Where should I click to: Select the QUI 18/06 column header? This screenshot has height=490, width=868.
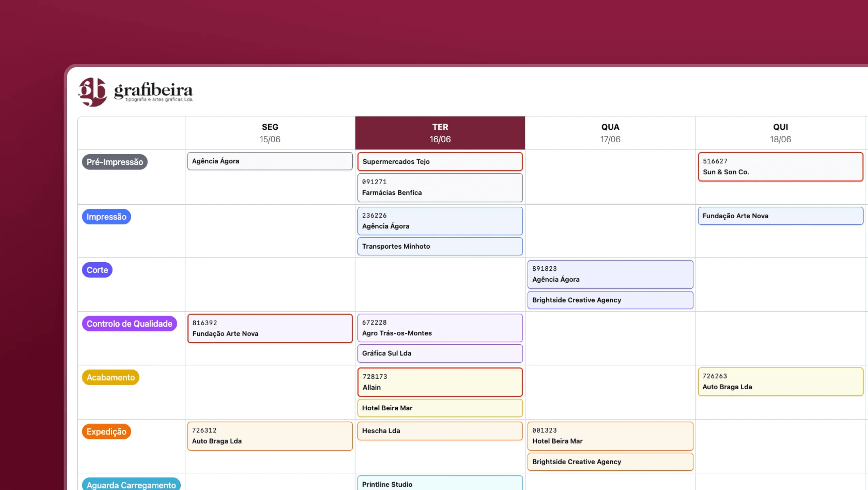(781, 133)
